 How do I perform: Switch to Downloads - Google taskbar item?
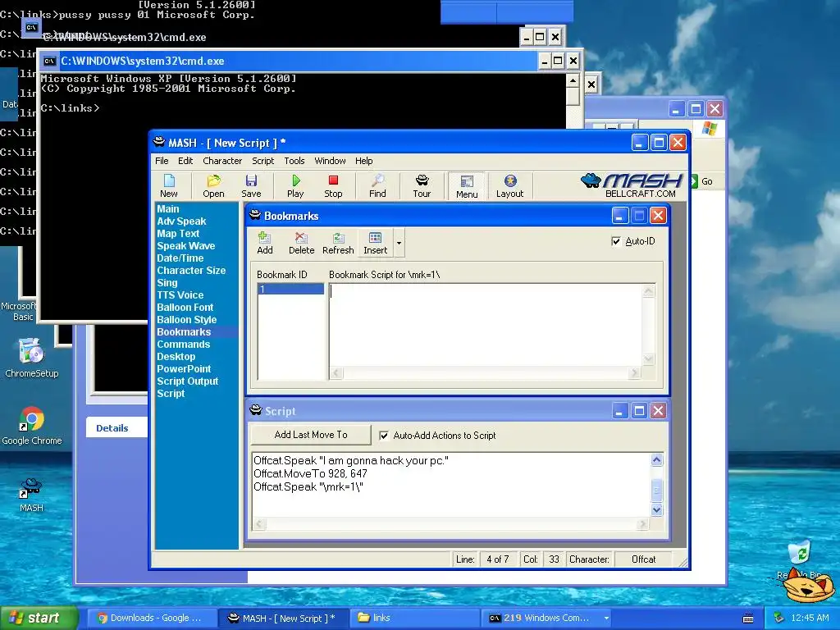[x=151, y=619]
